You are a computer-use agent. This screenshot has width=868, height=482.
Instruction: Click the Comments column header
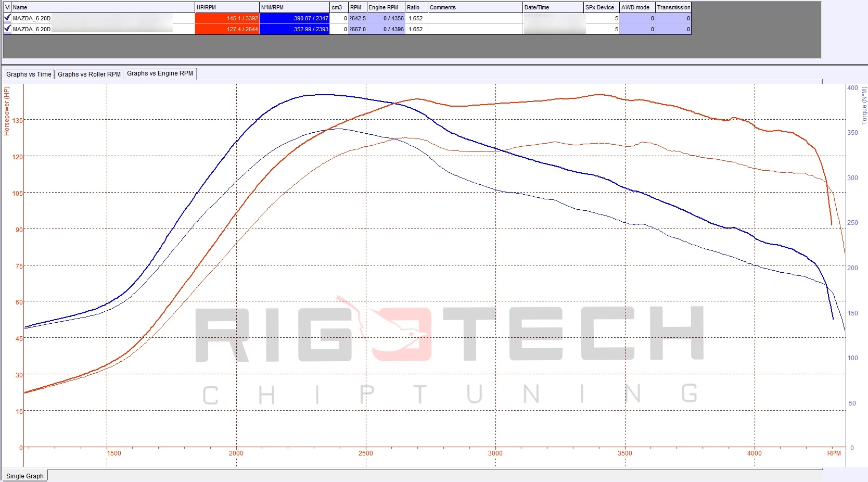tap(475, 7)
